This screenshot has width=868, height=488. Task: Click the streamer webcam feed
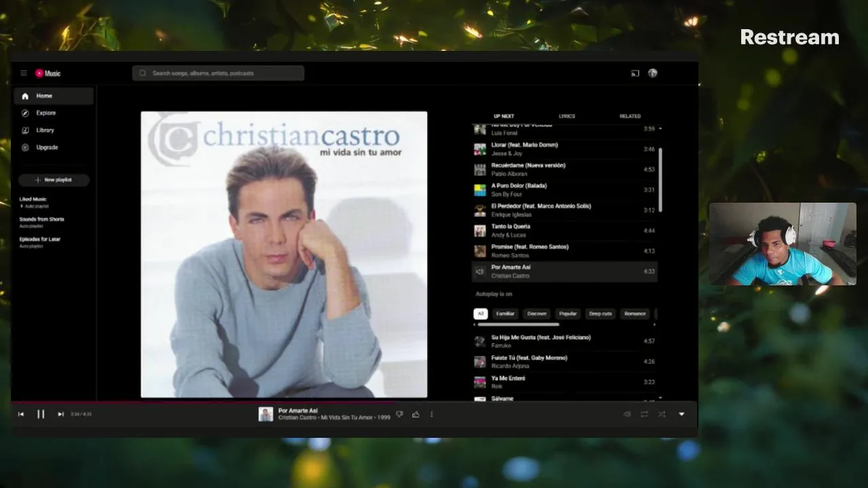(x=783, y=244)
